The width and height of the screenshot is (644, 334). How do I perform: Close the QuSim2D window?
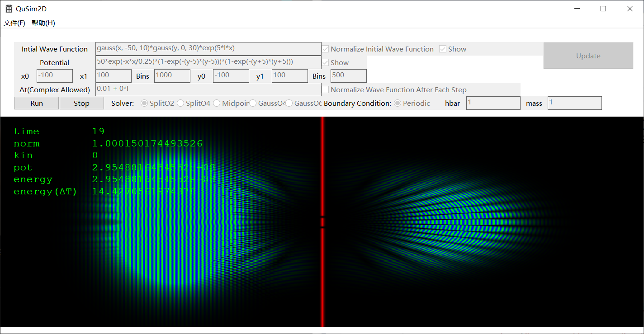[630, 9]
